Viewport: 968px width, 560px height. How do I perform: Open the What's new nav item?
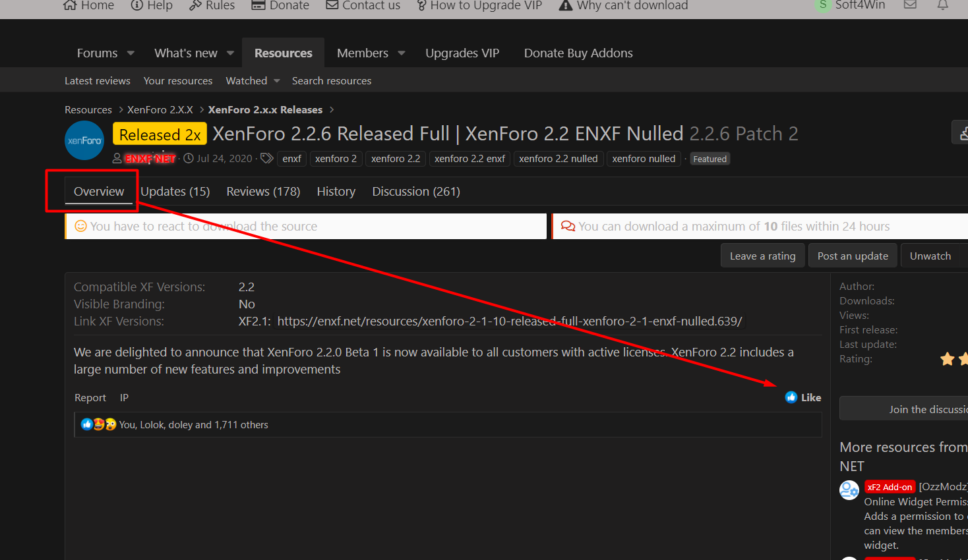[x=186, y=53]
